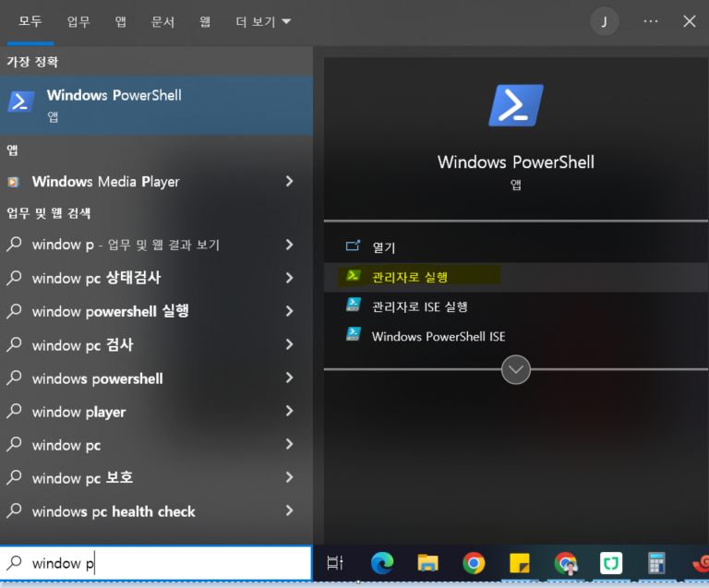
Task: Expand the 'window p - 업무 및 웹 결과 보기' arrow
Action: click(x=289, y=245)
